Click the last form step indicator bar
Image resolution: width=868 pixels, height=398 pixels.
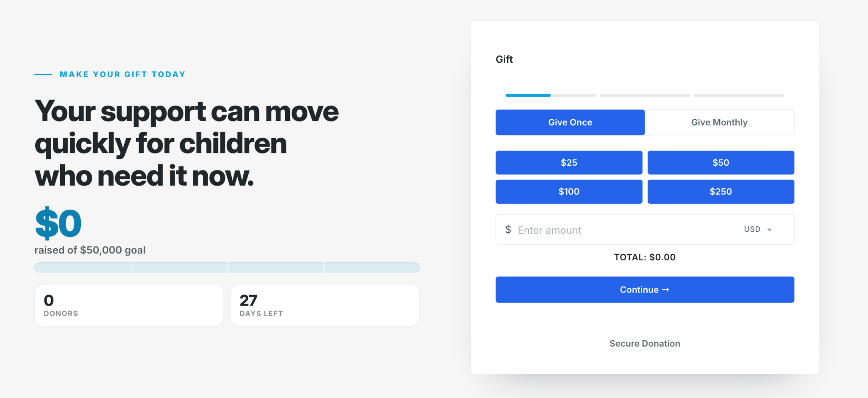[739, 95]
